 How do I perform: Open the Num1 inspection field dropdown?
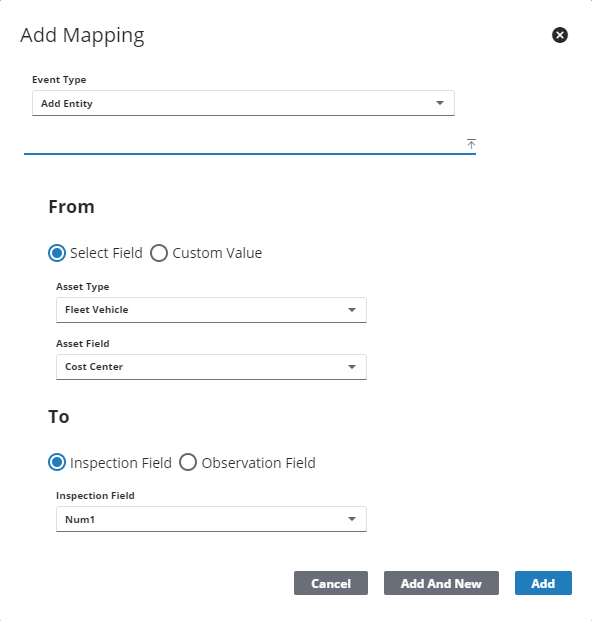[211, 519]
